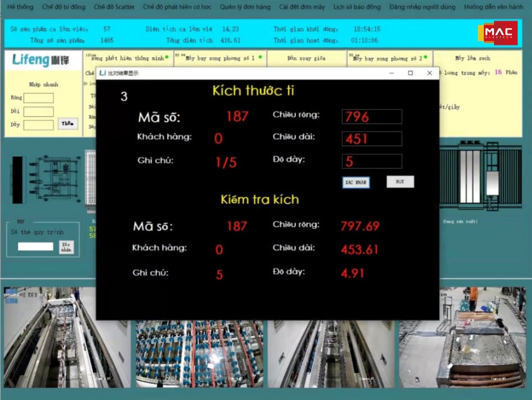
Task: Select the Bàn xoay giữa station tab
Action: click(x=306, y=58)
